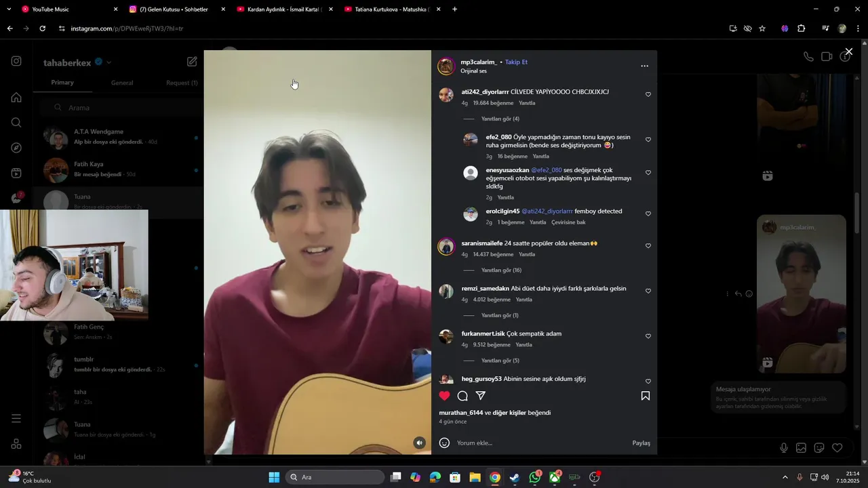Show the 5 replies under furkanmert.isik's comment
The image size is (868, 488).
[500, 361]
